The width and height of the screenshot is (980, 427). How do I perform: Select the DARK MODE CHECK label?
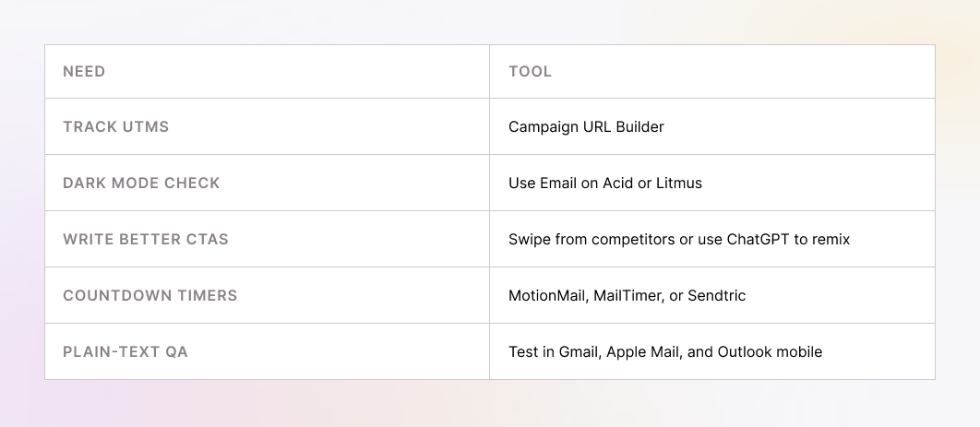click(x=141, y=184)
